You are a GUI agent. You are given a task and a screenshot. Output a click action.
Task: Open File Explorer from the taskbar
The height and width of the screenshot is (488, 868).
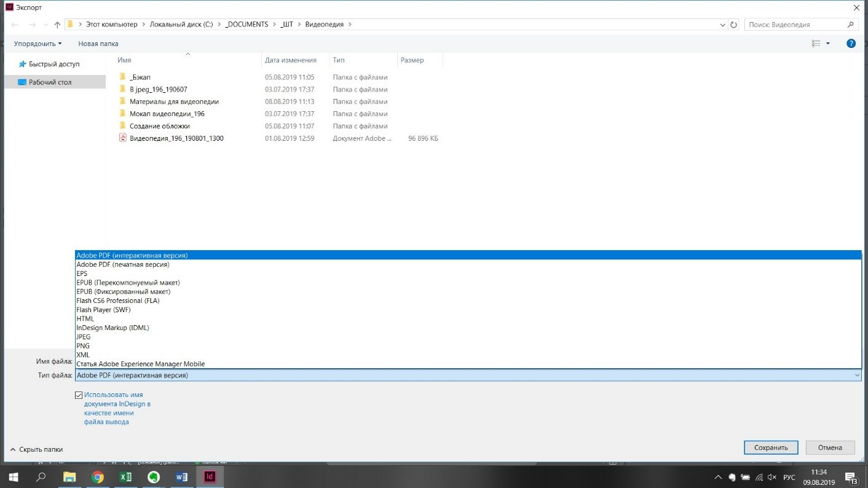point(69,477)
